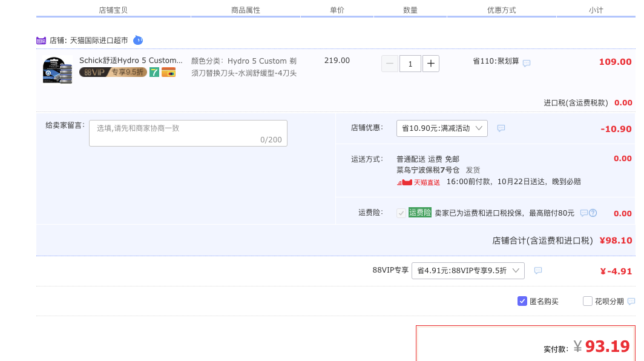Click the comment icon in 运费险 row
The image size is (644, 361).
583,213
